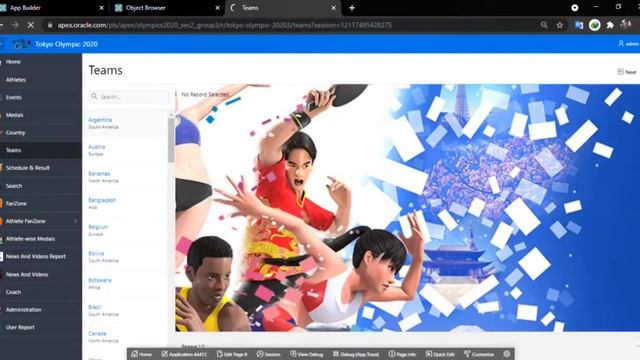The width and height of the screenshot is (640, 360).
Task: Click Edit Page in developer toolbar
Action: tap(232, 354)
